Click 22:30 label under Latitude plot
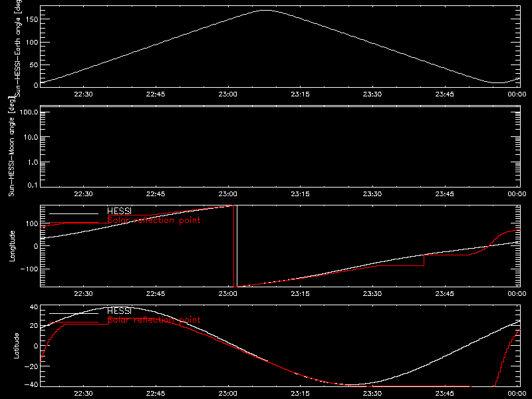Viewport: 532px width, 399px height. (x=83, y=393)
